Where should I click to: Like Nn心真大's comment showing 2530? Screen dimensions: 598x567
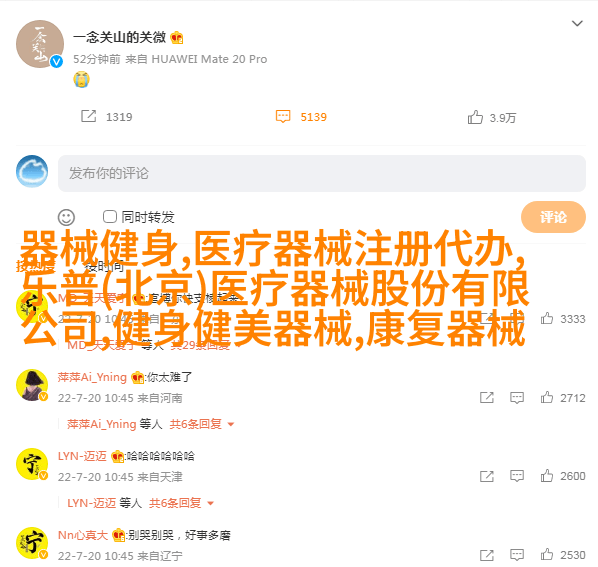[x=547, y=554]
